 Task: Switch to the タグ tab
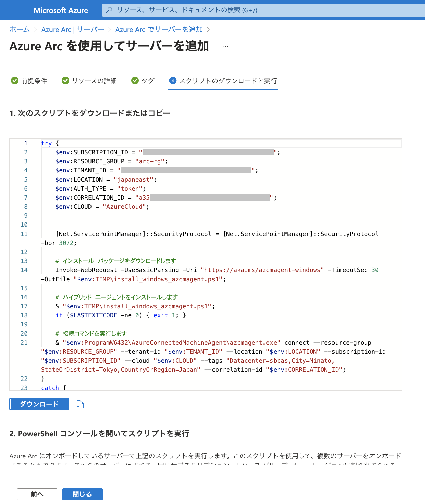[x=143, y=81]
